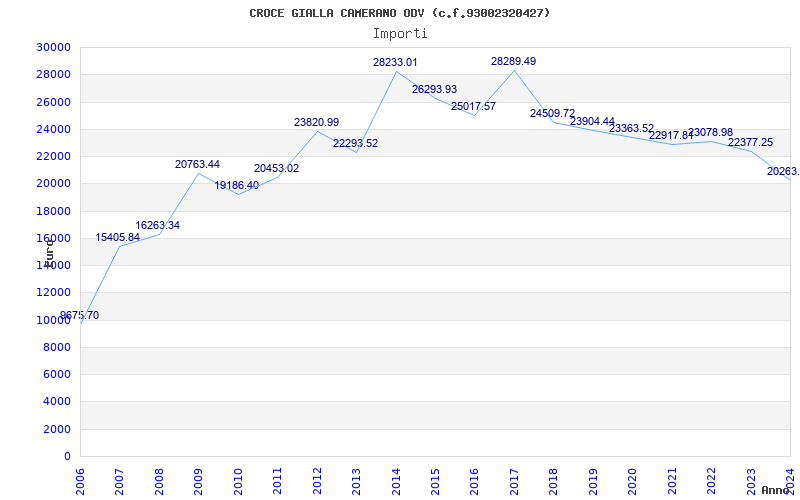Click the x-axis year 2013
This screenshot has height=500, width=800.
pyautogui.click(x=357, y=481)
